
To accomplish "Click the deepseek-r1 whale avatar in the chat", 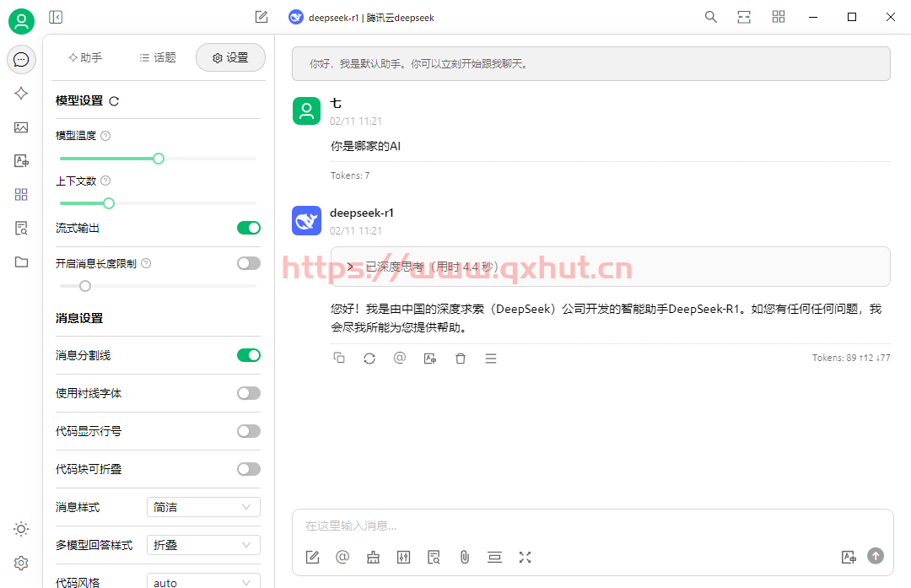I will (306, 221).
